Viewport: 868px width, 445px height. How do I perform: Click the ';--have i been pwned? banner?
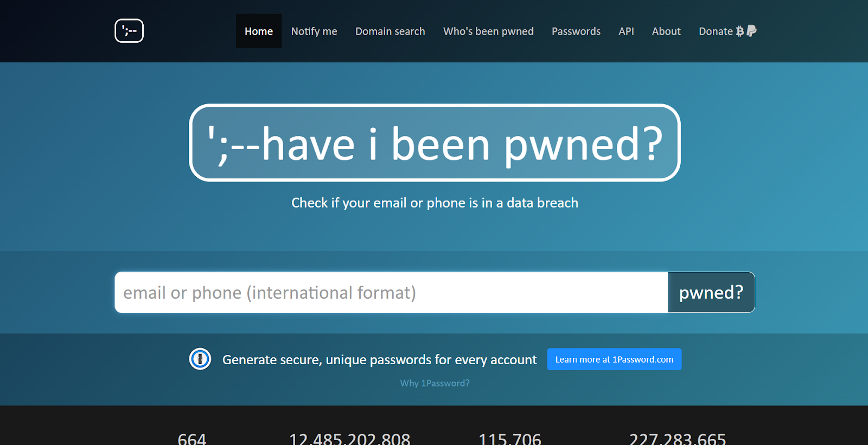[435, 143]
